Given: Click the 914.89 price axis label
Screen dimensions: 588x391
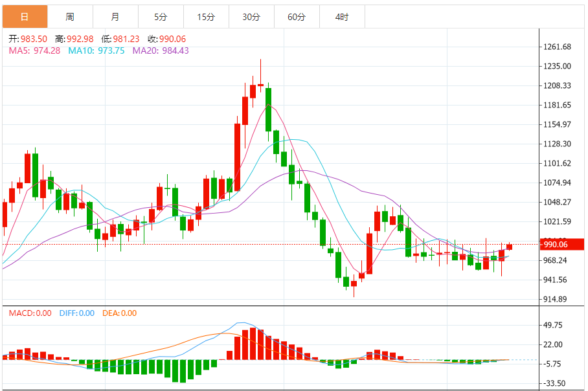Looking at the screenshot, I should 555,300.
